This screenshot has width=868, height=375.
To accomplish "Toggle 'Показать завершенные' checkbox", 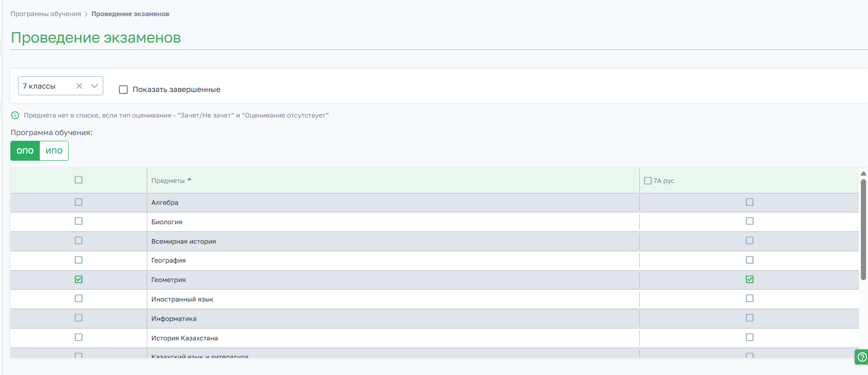I will [124, 90].
